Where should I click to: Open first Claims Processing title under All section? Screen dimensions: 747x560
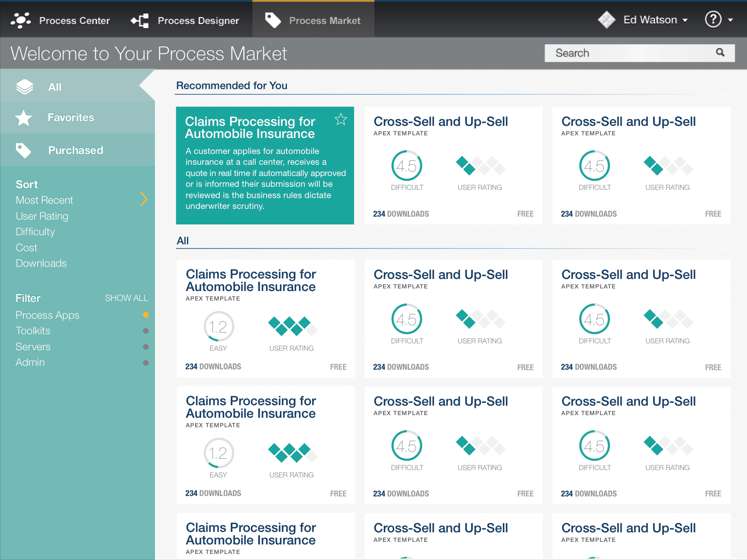coord(251,280)
